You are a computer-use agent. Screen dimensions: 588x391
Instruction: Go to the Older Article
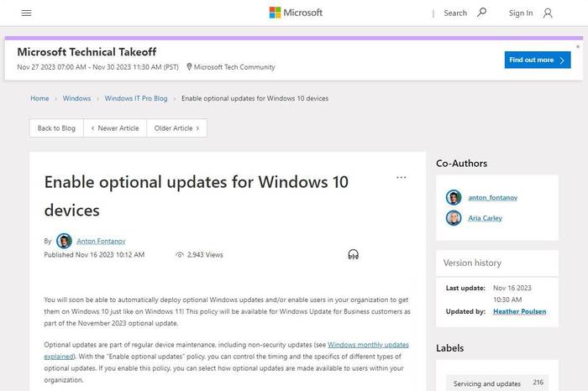pyautogui.click(x=176, y=128)
